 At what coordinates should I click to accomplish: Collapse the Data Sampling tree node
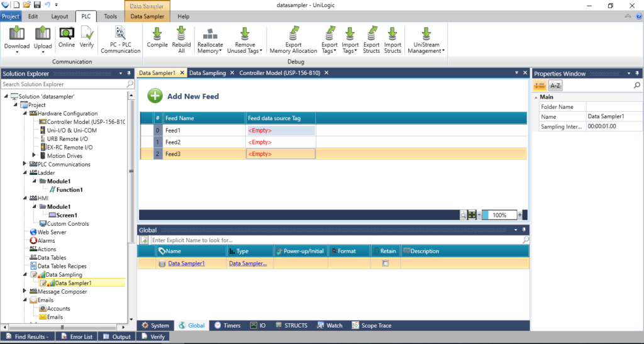[x=25, y=274]
